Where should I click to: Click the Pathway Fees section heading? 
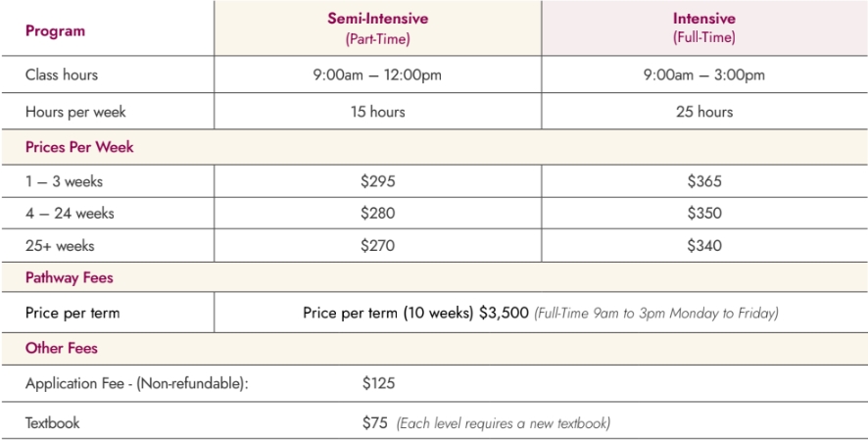pyautogui.click(x=70, y=277)
